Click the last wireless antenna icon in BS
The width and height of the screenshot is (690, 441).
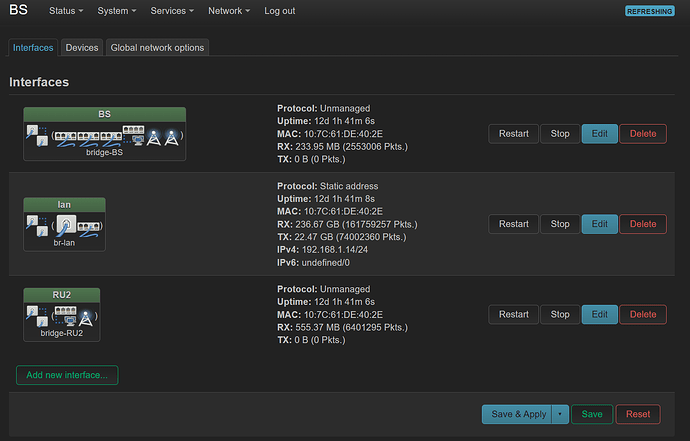pos(174,136)
